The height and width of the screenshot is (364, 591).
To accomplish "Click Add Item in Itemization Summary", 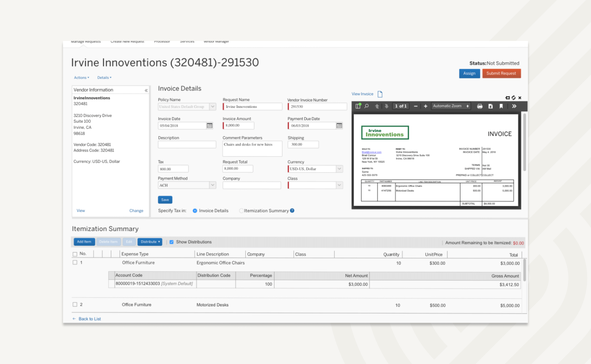I will [x=84, y=242].
